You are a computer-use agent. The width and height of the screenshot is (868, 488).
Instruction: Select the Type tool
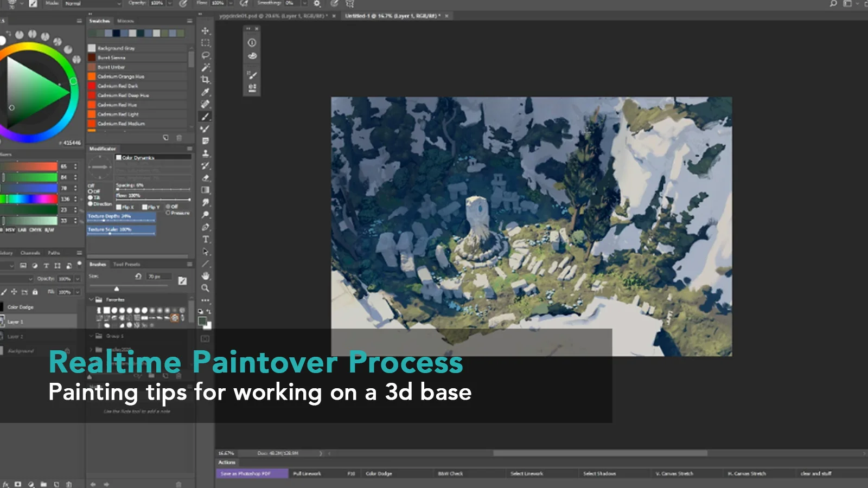pos(205,240)
